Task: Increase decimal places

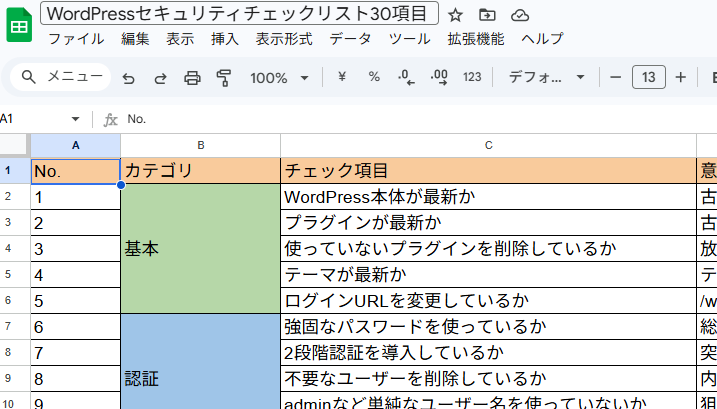Action: pos(439,78)
